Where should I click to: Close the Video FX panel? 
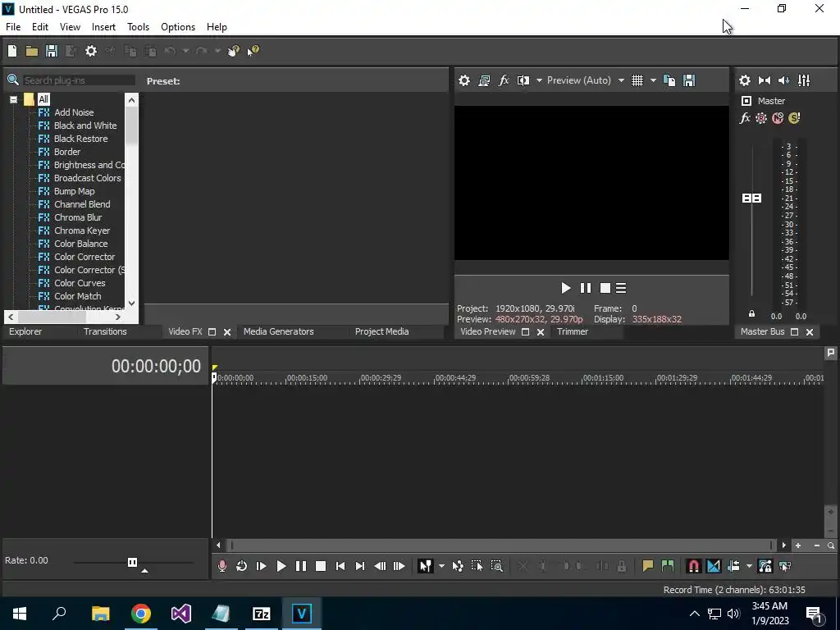[227, 332]
